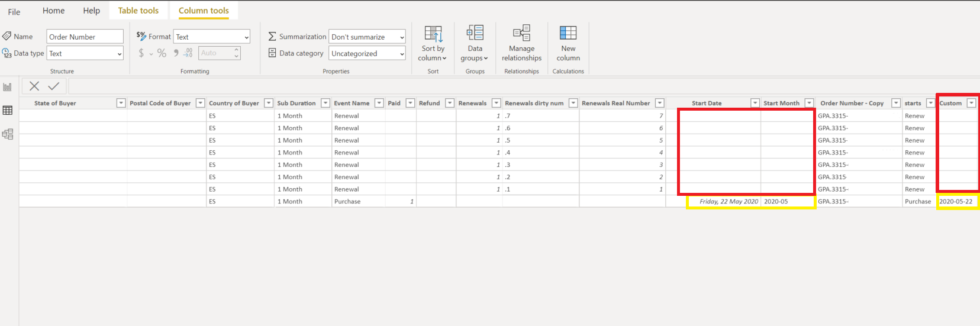Edit the Name field Order Number
This screenshot has width=980, height=326.
point(85,37)
